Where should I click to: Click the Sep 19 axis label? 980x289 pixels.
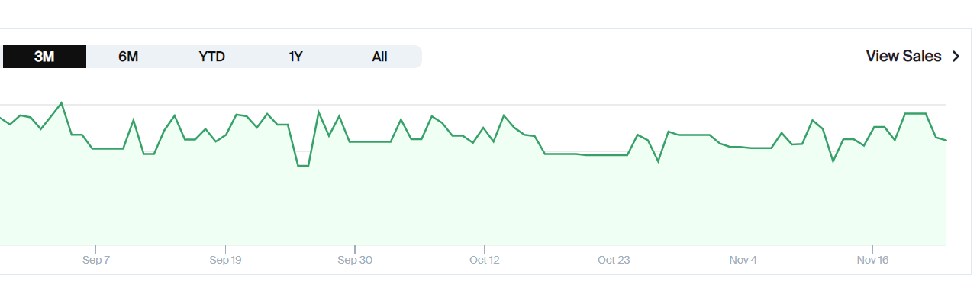(225, 260)
